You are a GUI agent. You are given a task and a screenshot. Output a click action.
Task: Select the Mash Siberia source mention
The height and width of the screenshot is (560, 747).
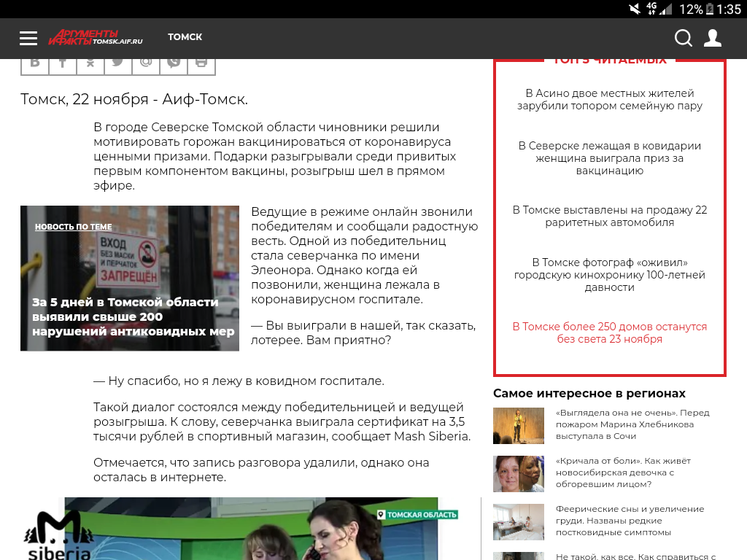430,436
